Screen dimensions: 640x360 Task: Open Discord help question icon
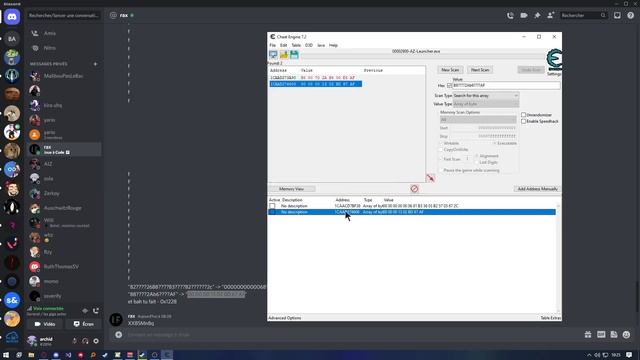point(631,16)
